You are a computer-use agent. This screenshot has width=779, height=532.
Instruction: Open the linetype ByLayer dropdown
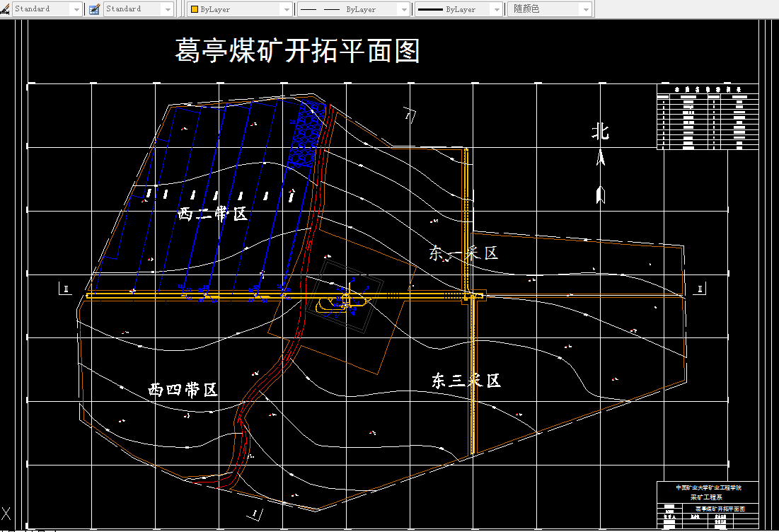404,8
